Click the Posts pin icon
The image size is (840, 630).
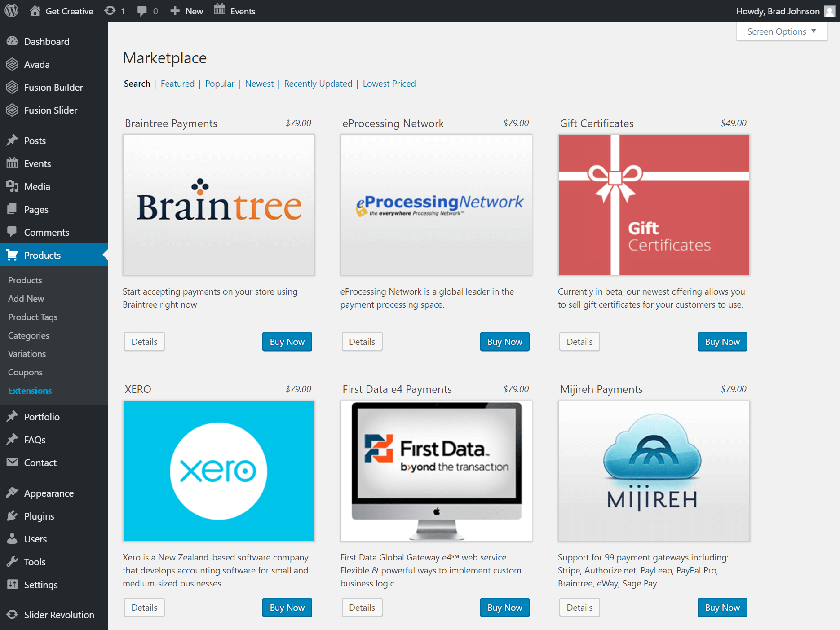pos(12,141)
